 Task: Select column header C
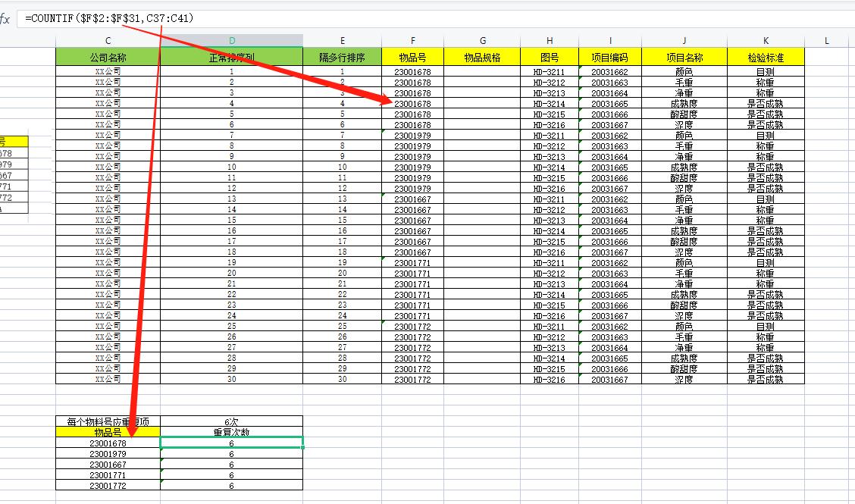[108, 41]
